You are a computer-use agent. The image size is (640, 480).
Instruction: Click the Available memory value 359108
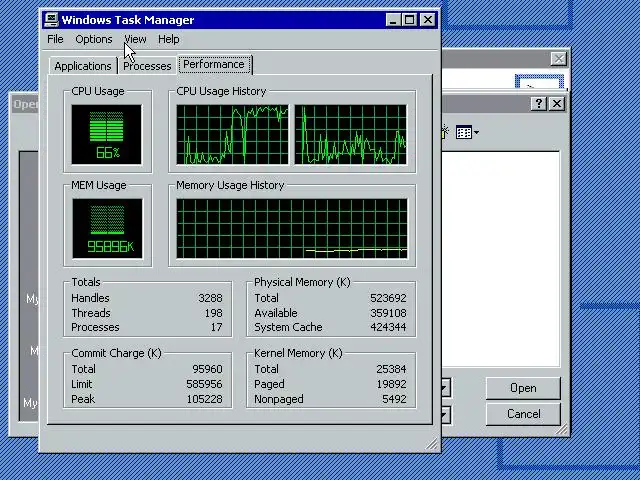tap(388, 313)
